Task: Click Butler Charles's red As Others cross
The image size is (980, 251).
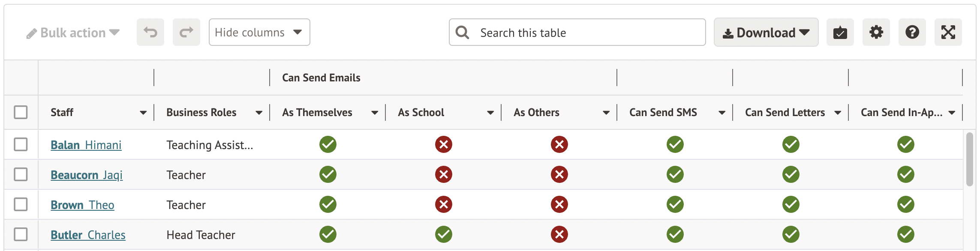Action: [559, 234]
